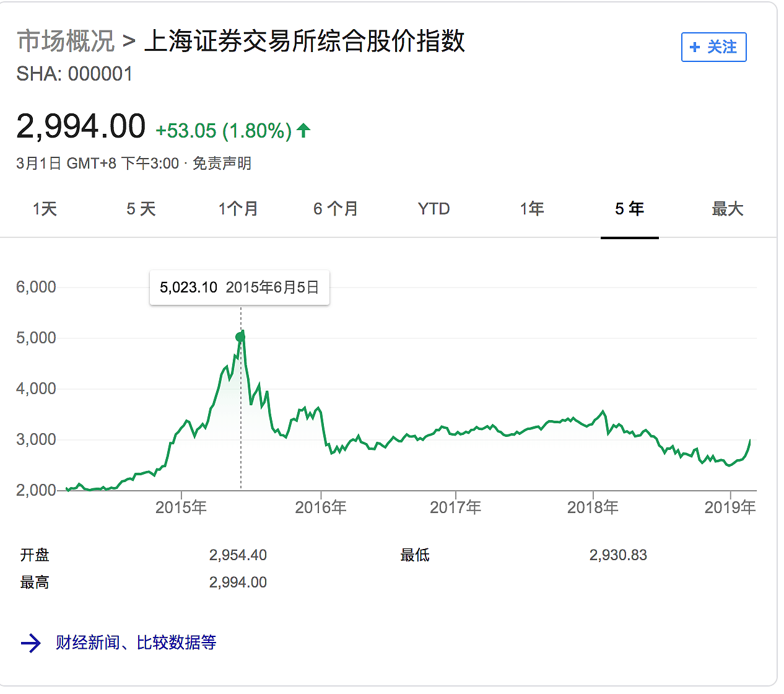Image resolution: width=784 pixels, height=694 pixels.
Task: Click the green peak marker dot on chart
Action: (x=240, y=337)
